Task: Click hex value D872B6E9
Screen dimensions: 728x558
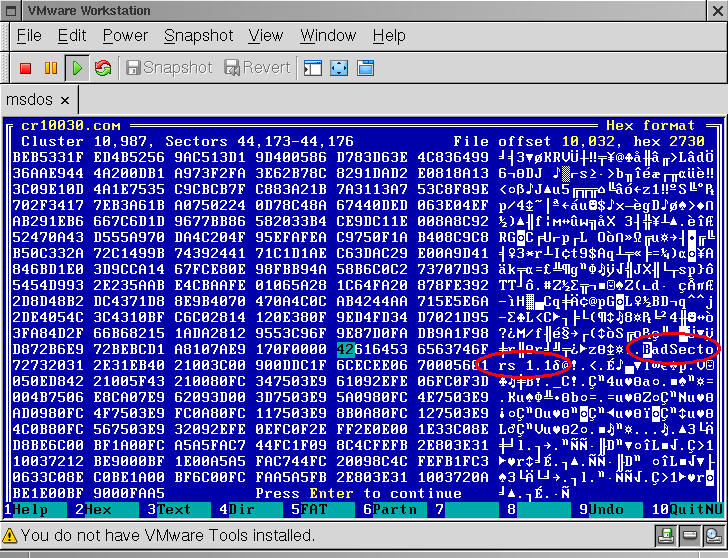Action: point(48,349)
